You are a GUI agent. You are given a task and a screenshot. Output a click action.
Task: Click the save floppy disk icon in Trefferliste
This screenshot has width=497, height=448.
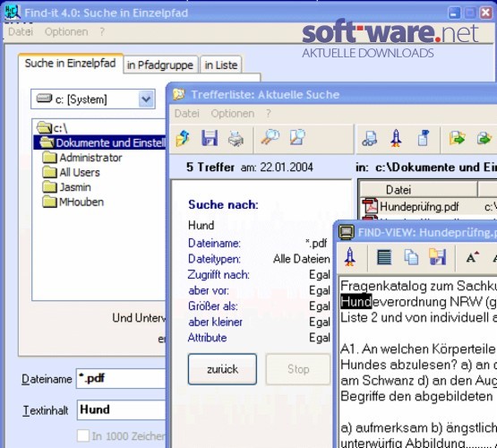[x=210, y=138]
